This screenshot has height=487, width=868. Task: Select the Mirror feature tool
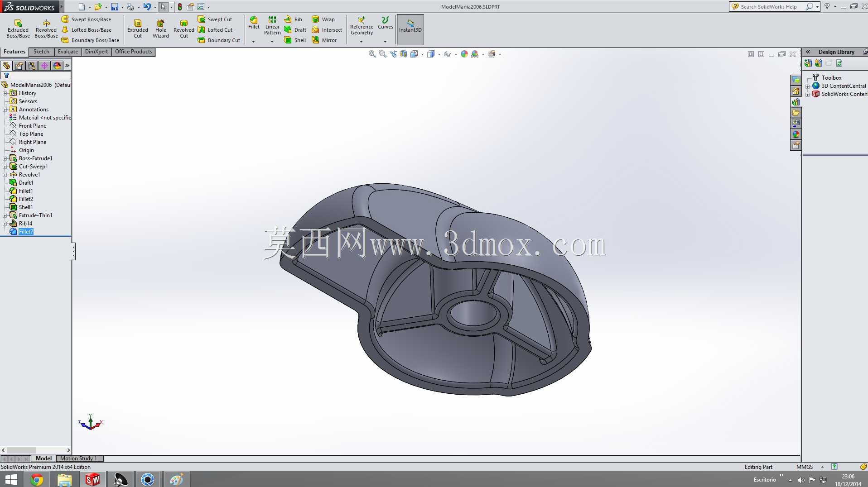click(x=324, y=40)
